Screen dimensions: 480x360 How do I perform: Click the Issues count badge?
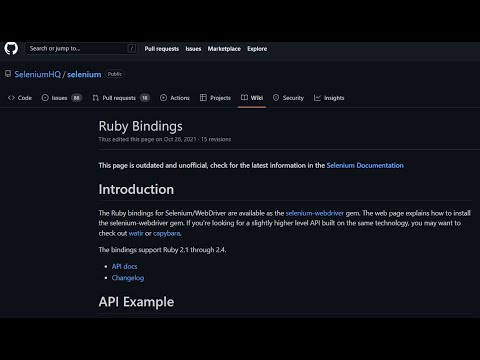click(x=77, y=98)
